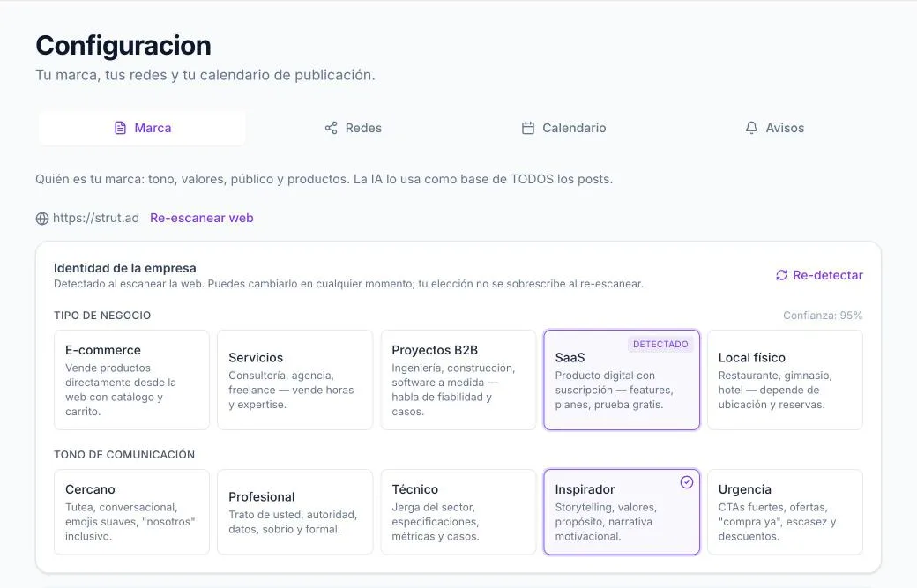Choose Proyectos B2B business type
This screenshot has width=917, height=588.
tap(458, 380)
